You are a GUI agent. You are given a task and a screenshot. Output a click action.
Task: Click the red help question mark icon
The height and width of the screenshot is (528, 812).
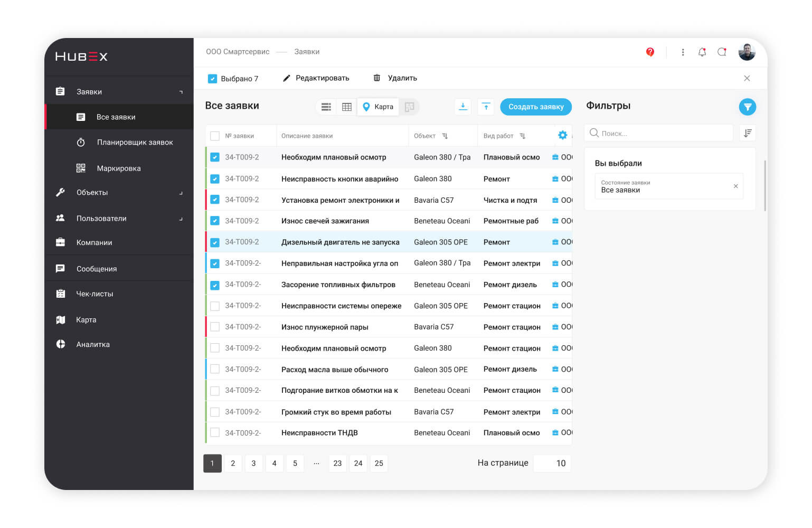[650, 52]
